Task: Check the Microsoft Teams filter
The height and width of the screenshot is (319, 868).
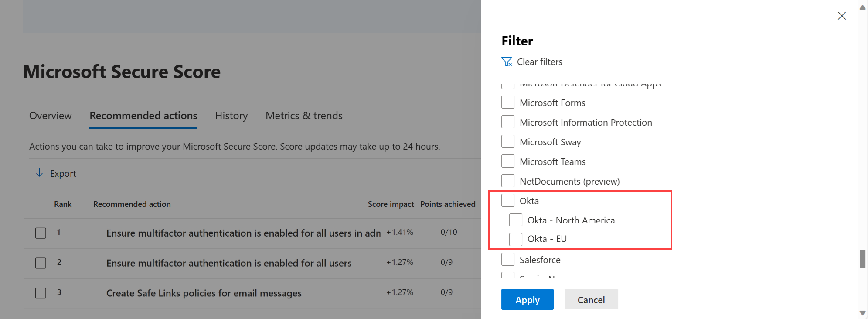Action: (x=508, y=161)
